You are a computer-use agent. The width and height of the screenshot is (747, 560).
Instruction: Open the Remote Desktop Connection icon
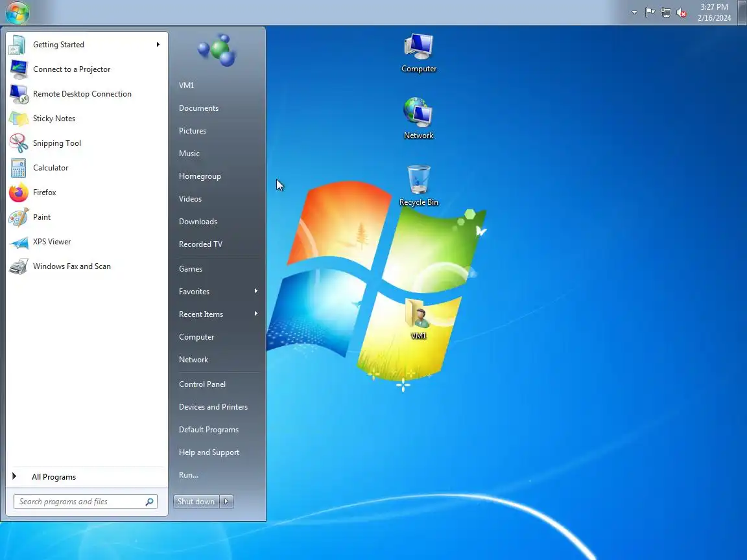tap(18, 94)
